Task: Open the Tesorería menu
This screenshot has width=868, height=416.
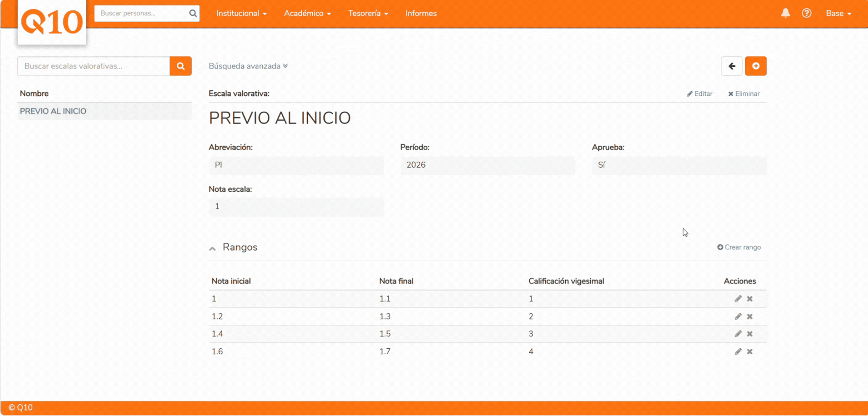Action: pos(368,13)
